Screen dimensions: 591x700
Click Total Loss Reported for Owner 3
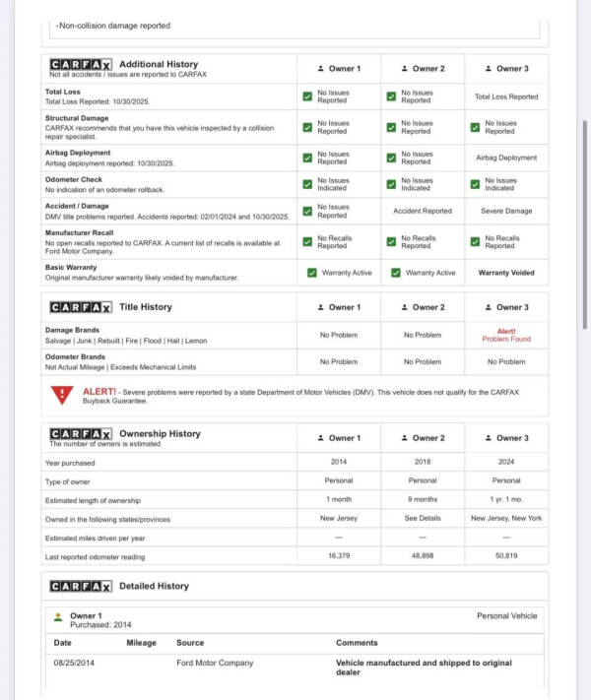coord(506,96)
